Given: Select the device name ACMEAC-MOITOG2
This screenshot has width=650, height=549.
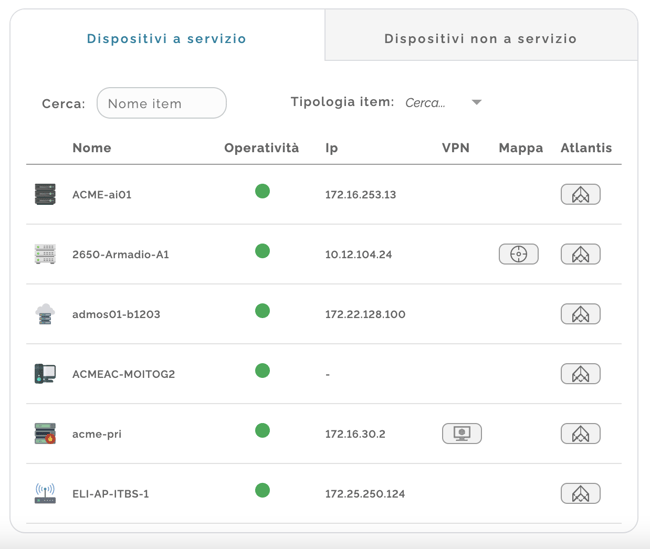Looking at the screenshot, I should tap(124, 374).
